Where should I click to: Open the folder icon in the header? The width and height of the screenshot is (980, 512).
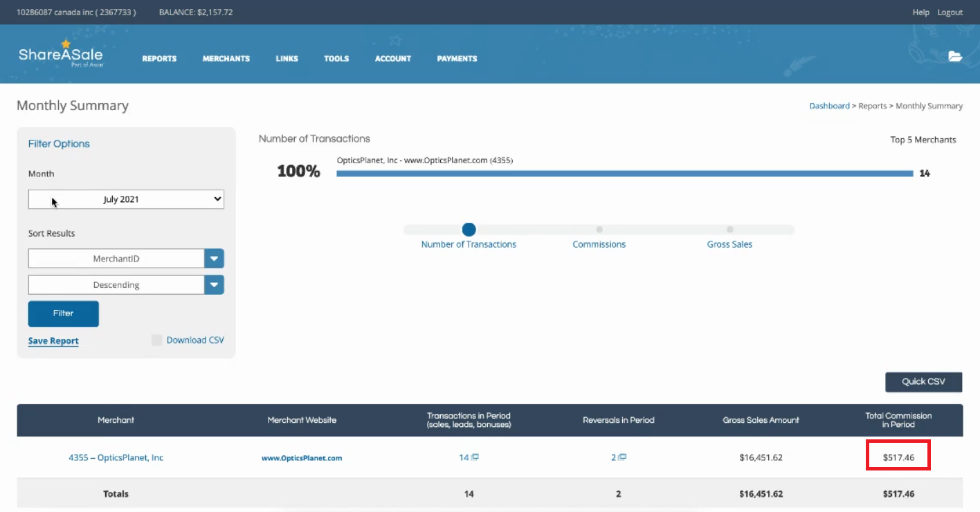[955, 57]
